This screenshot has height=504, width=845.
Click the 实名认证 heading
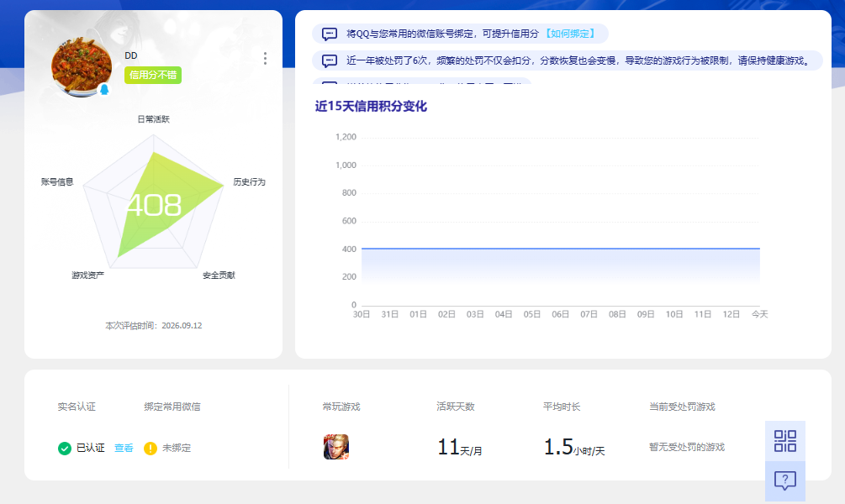pos(77,407)
